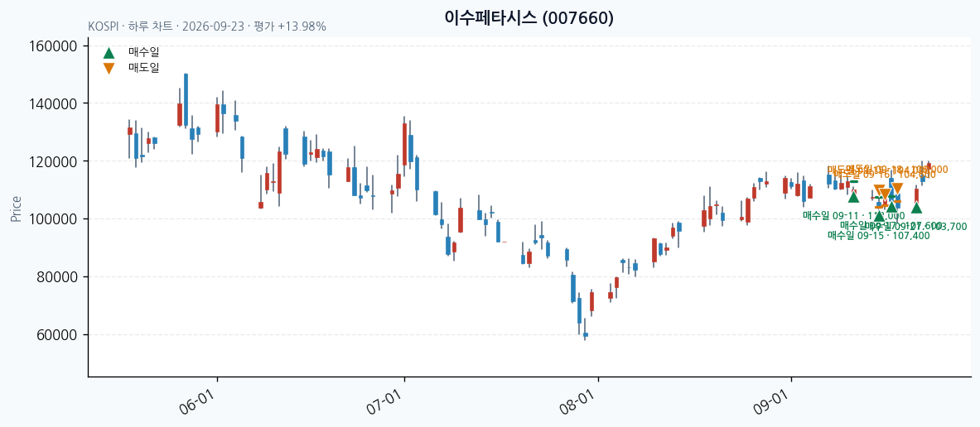Select the rightmost orange sell triangle marker

[897, 188]
